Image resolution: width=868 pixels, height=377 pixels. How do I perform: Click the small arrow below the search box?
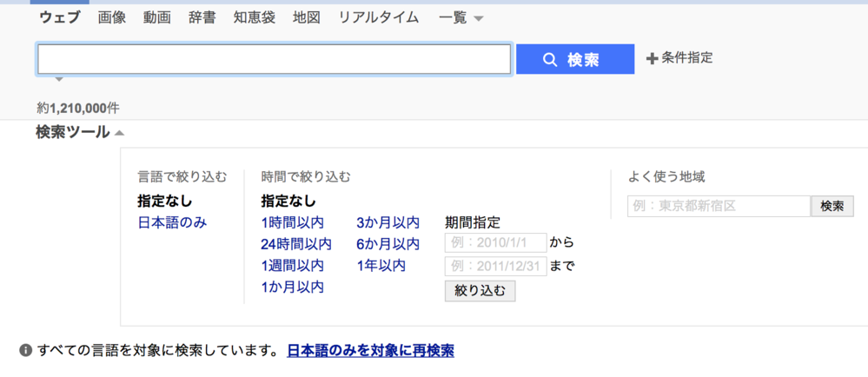coord(59,81)
